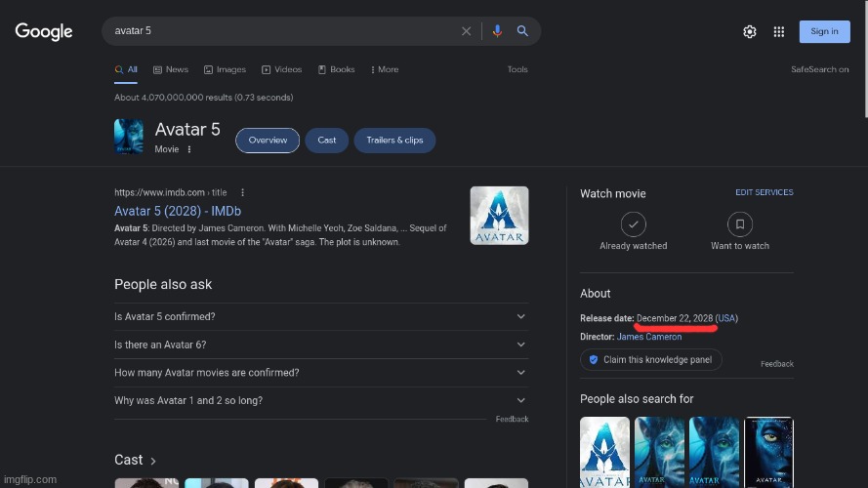Open the Avatar 5 (2028) - IMDb link
This screenshot has width=868, height=488.
178,211
